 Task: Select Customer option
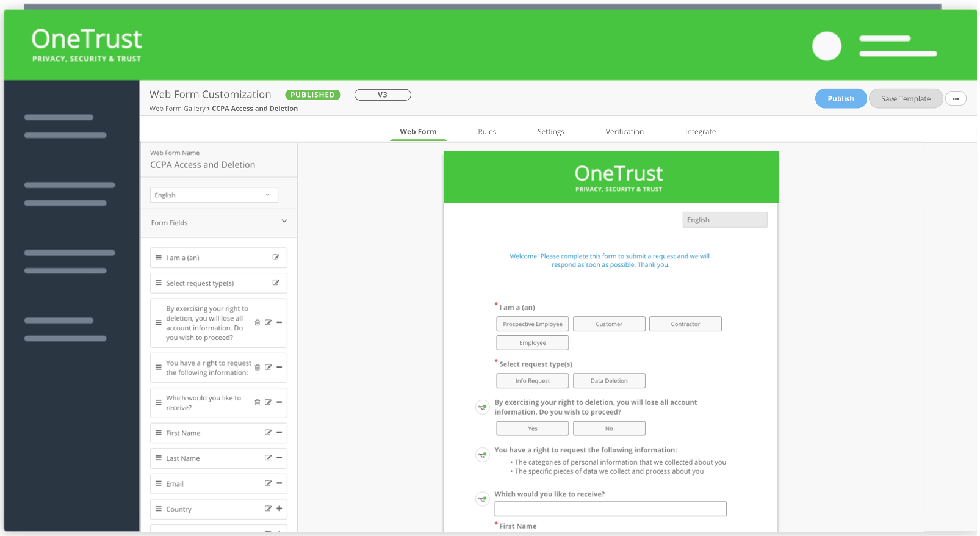609,324
